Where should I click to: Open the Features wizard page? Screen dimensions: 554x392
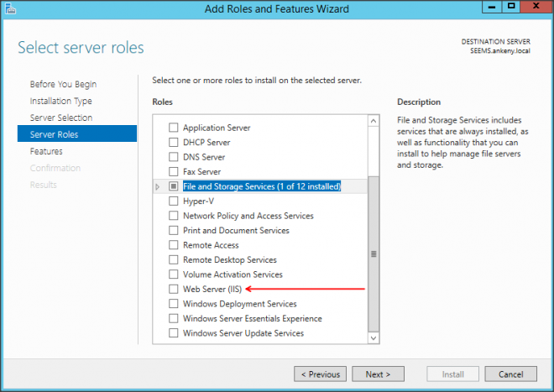pos(46,151)
